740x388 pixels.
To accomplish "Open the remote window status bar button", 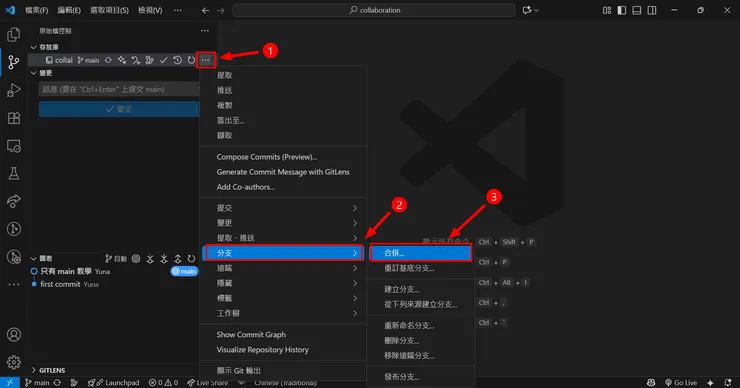I will (x=9, y=382).
